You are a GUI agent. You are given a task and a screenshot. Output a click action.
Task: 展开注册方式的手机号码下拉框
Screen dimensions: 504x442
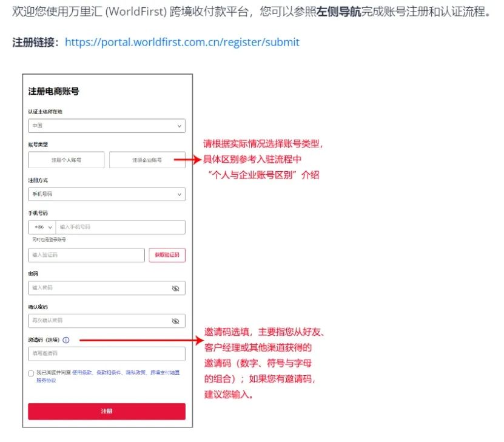[107, 194]
